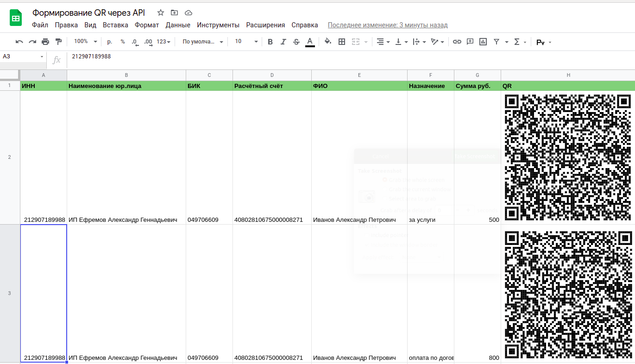Open the Borders grid tool
Image resolution: width=635 pixels, height=364 pixels.
tap(342, 42)
